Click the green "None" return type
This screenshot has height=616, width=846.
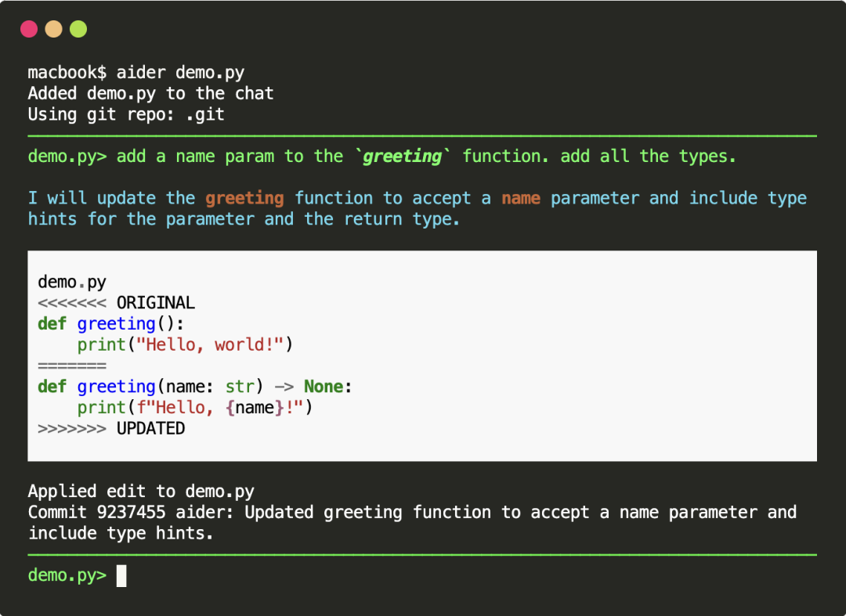point(324,387)
